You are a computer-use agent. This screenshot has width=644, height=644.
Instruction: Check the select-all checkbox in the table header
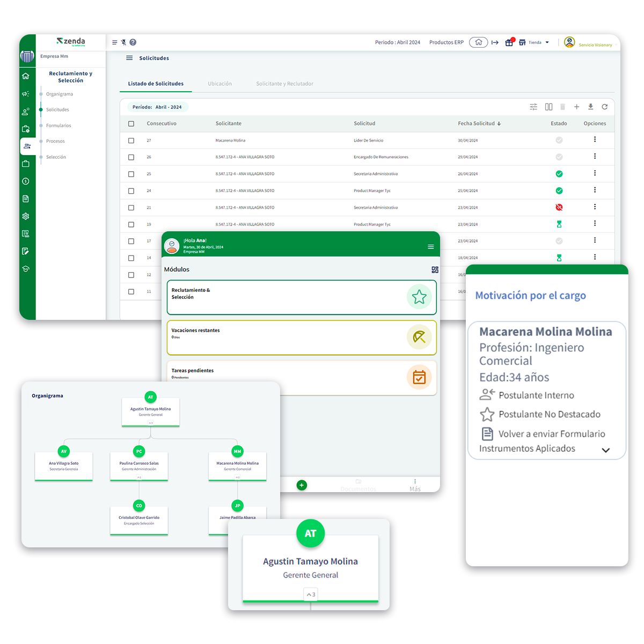pyautogui.click(x=131, y=124)
